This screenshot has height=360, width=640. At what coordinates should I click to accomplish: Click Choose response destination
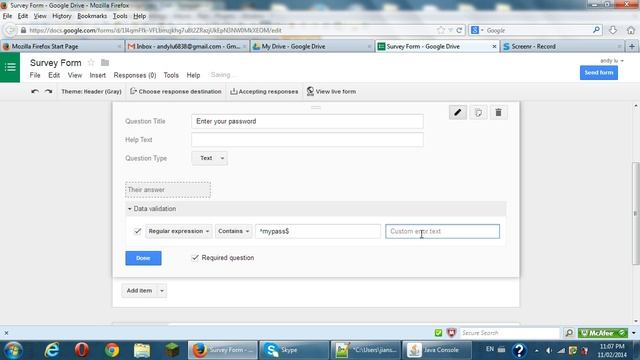click(x=176, y=91)
